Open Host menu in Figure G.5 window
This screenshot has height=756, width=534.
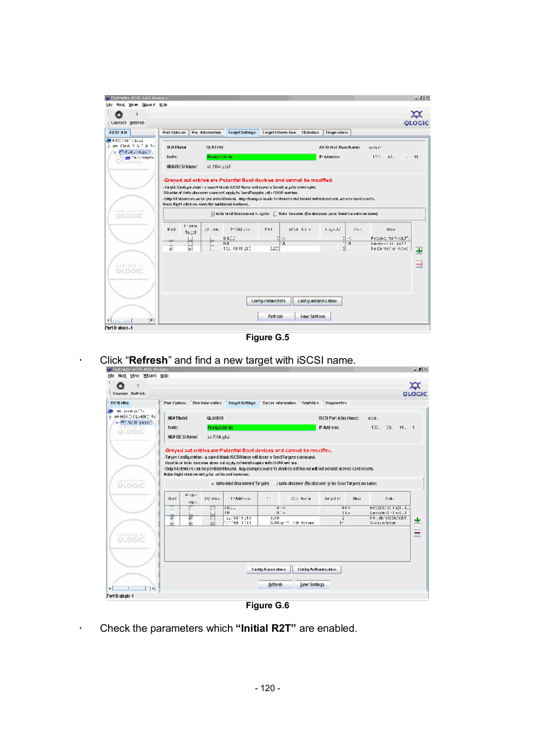click(120, 105)
